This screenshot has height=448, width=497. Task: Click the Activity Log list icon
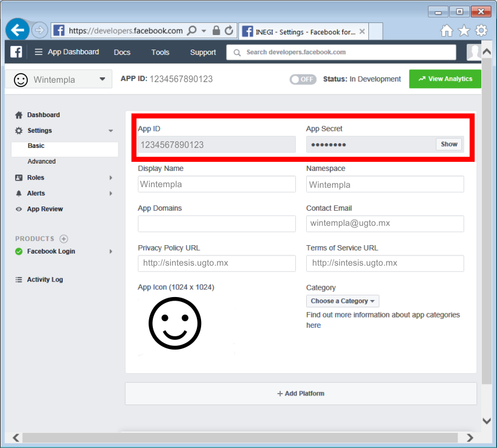pos(19,280)
